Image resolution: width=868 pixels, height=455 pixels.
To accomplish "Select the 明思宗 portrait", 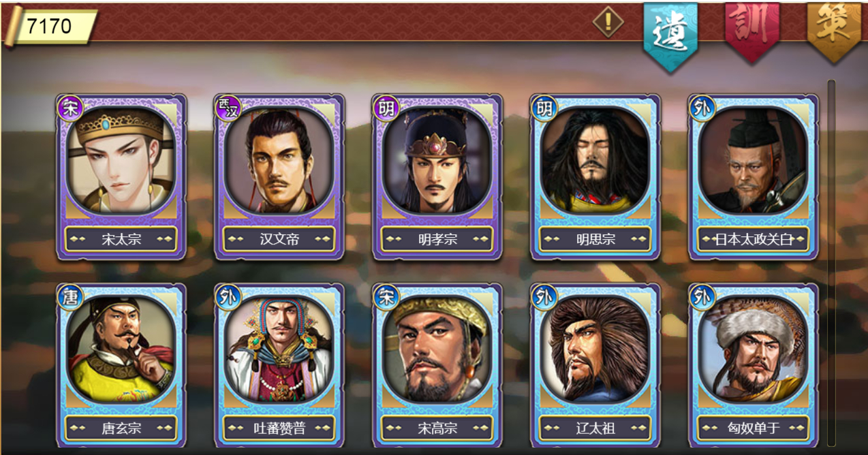I will (595, 160).
